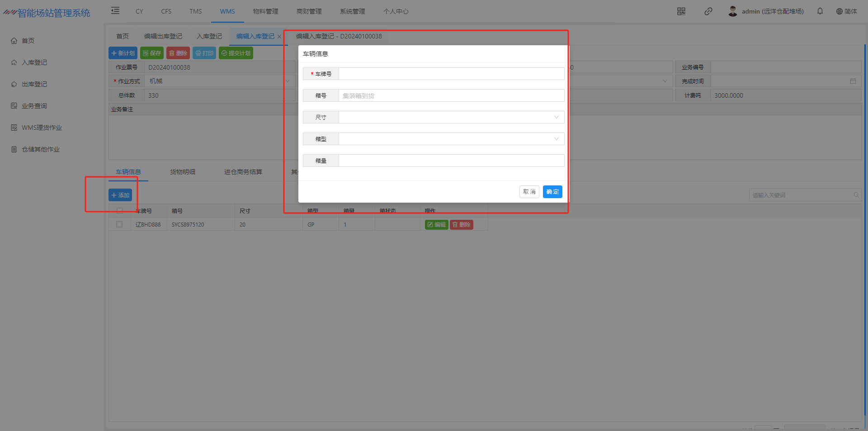Click search icon in keyword field

(x=856, y=195)
